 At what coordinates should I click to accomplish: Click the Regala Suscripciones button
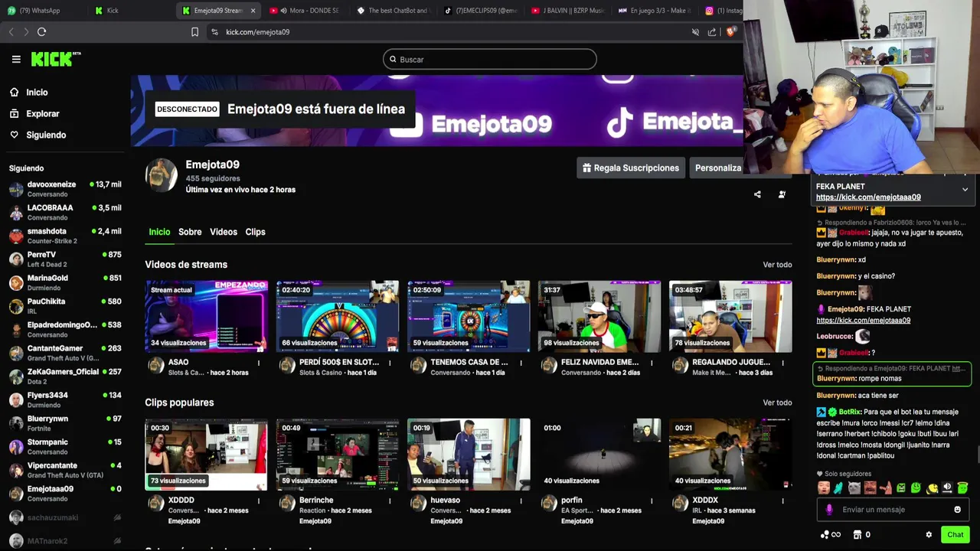click(630, 168)
